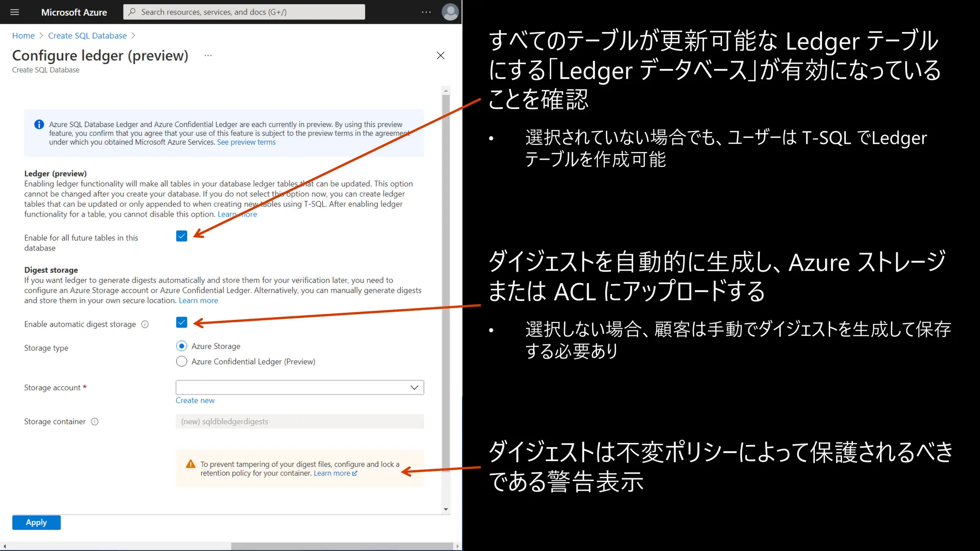Click the Apply button

pyautogui.click(x=36, y=522)
